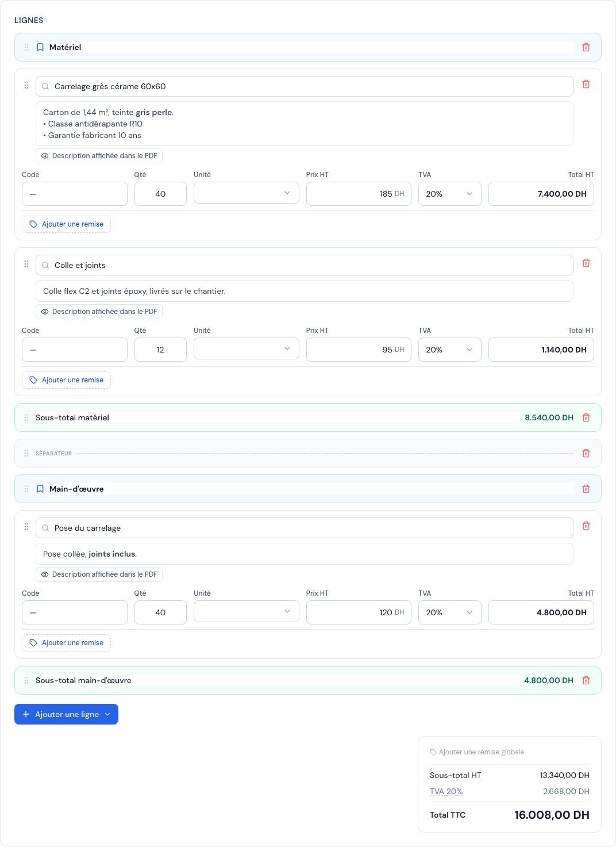The width and height of the screenshot is (616, 847).
Task: Delete the Colle et joints line
Action: pyautogui.click(x=586, y=263)
